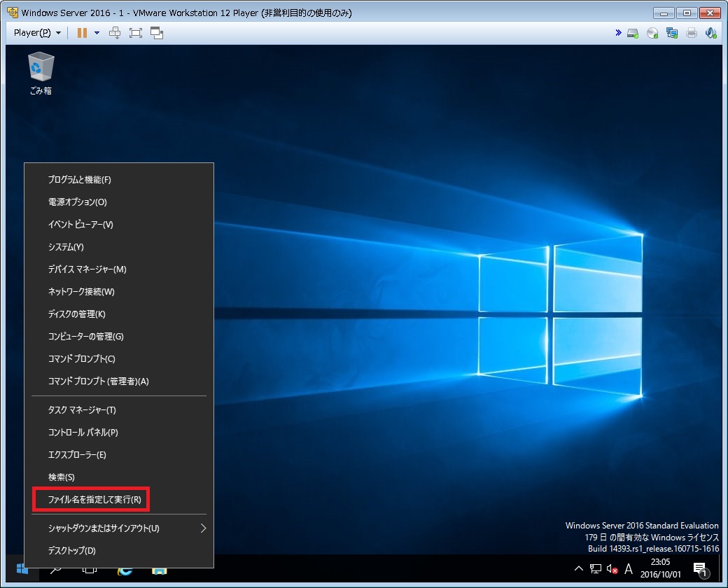
Task: Open the Action Center notification icon
Action: tap(701, 569)
